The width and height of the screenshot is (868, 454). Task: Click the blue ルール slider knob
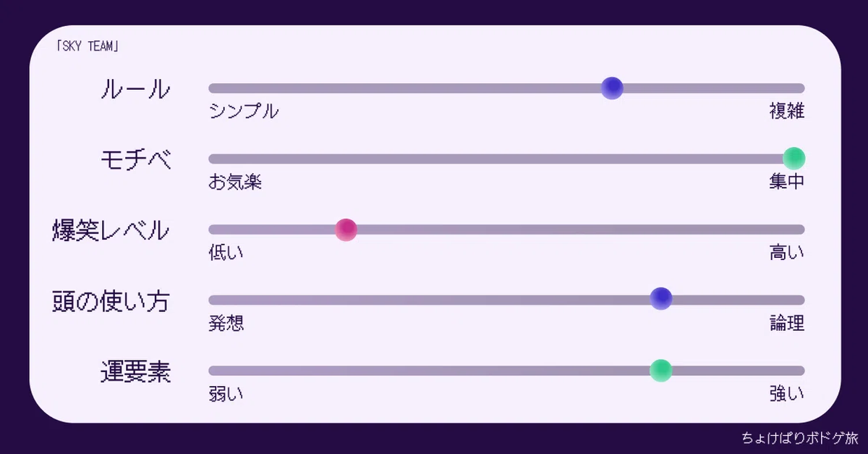pos(612,88)
